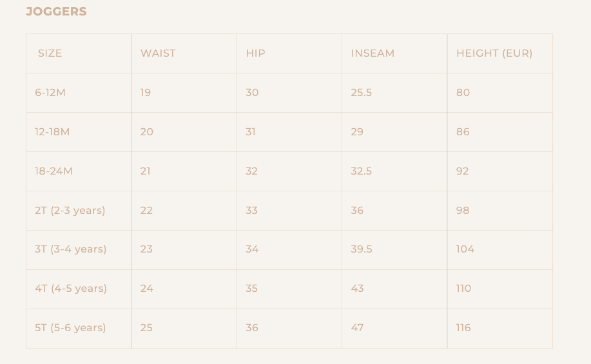Click waist value 19
The image size is (591, 364).
point(146,93)
